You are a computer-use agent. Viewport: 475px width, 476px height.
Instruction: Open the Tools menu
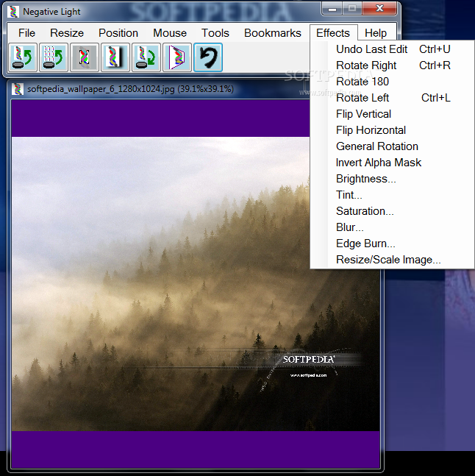tap(215, 33)
